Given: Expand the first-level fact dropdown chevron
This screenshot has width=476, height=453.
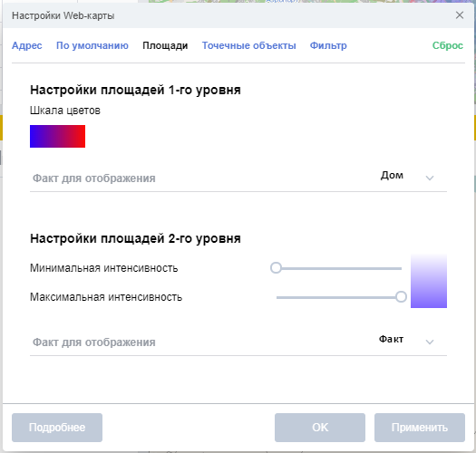Looking at the screenshot, I should coord(429,178).
